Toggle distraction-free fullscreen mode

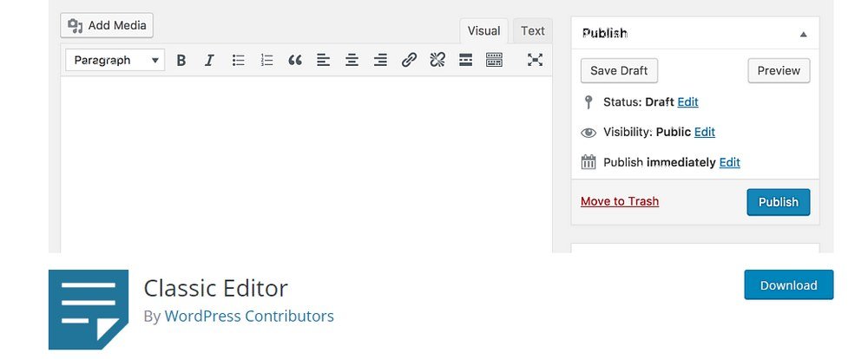coord(535,60)
